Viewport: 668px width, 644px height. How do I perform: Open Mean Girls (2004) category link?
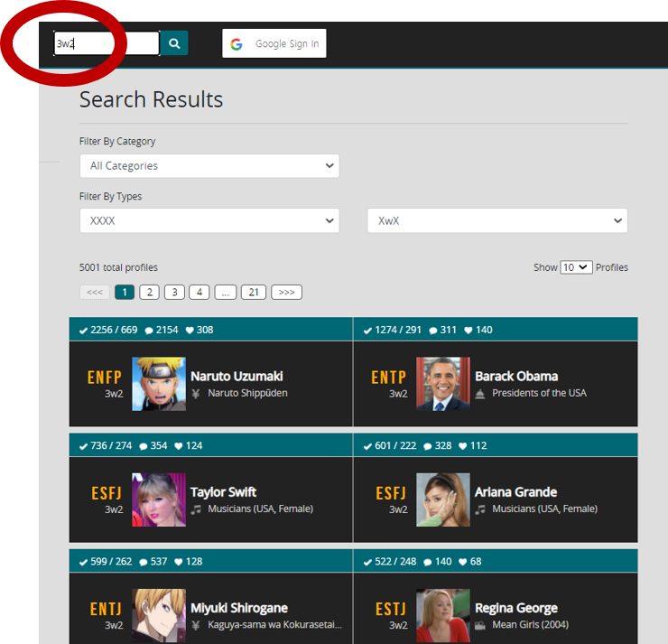click(x=531, y=625)
